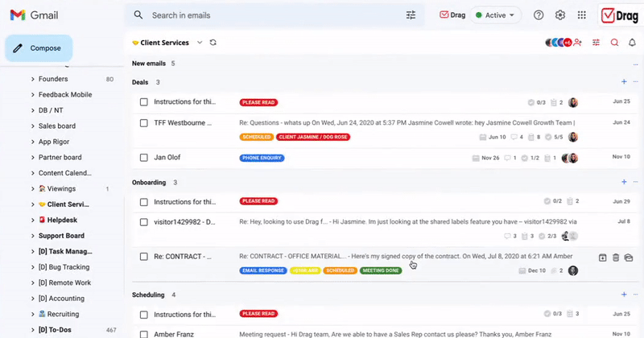Open Deals section options menu

[635, 82]
